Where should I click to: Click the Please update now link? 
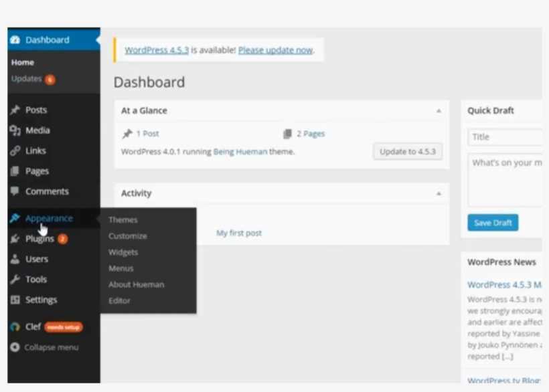coord(276,50)
